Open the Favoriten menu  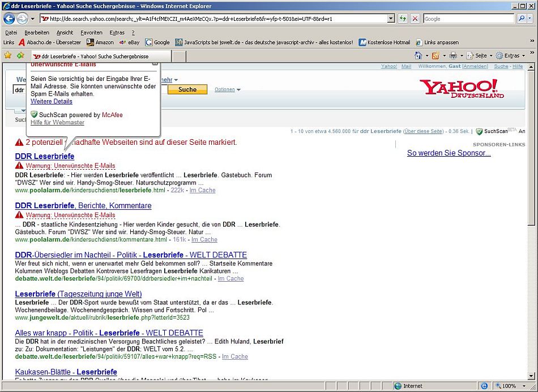point(91,33)
